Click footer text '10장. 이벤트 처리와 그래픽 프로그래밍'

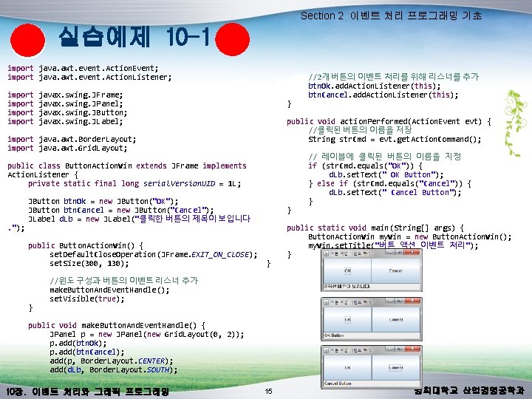click(x=87, y=392)
